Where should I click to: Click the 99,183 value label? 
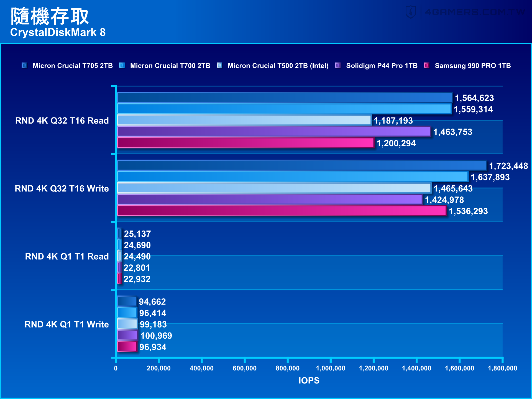153,324
